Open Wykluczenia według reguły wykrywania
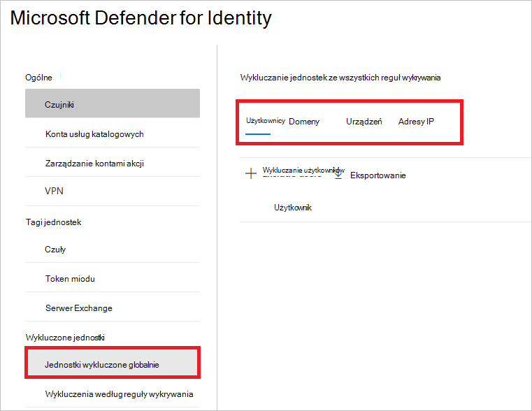532x411 pixels. click(113, 394)
